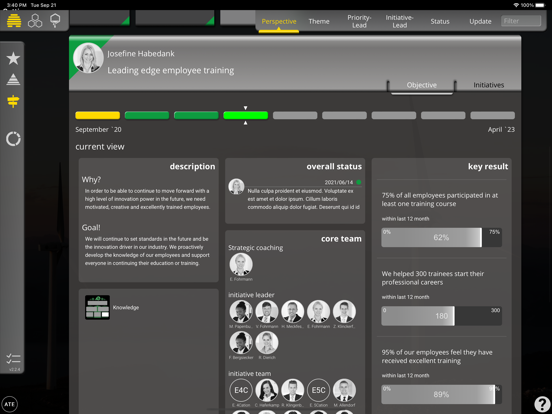Click the April '23 end date label

pos(501,130)
